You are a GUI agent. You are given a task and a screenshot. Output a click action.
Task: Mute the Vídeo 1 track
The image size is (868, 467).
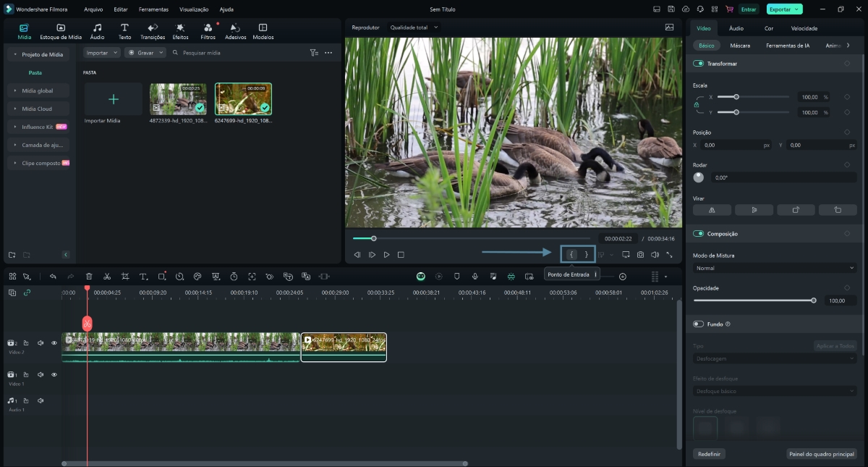[41, 375]
